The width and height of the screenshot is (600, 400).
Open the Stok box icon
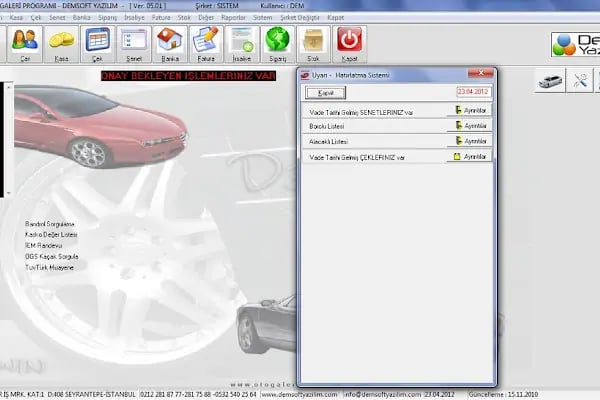(x=313, y=44)
